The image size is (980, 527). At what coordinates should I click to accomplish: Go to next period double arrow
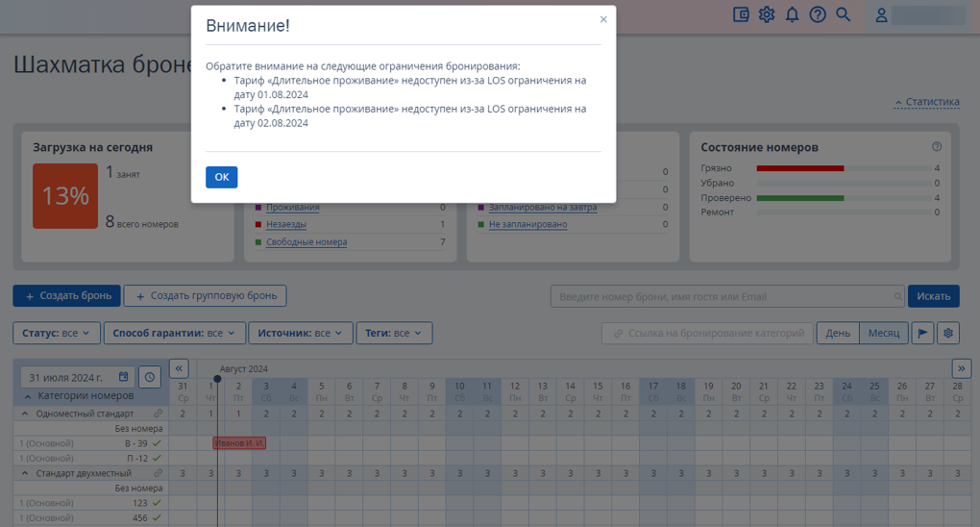coord(961,368)
